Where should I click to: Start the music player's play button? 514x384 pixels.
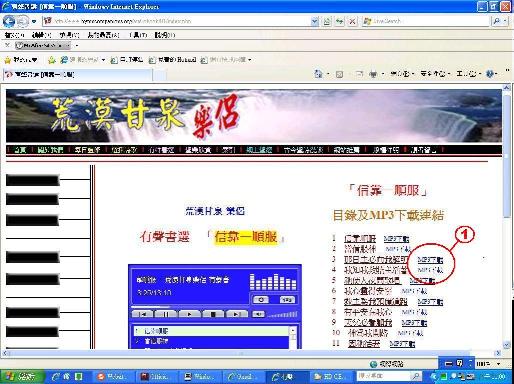tap(189, 314)
